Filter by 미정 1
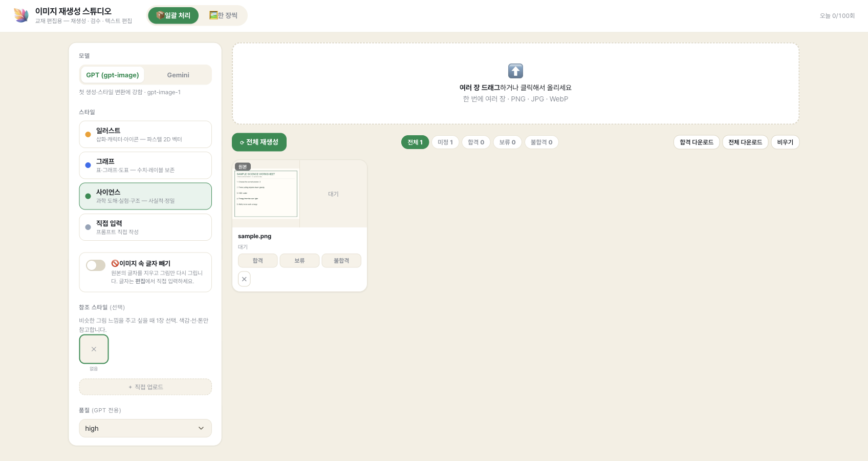Image resolution: width=868 pixels, height=461 pixels. pyautogui.click(x=445, y=142)
